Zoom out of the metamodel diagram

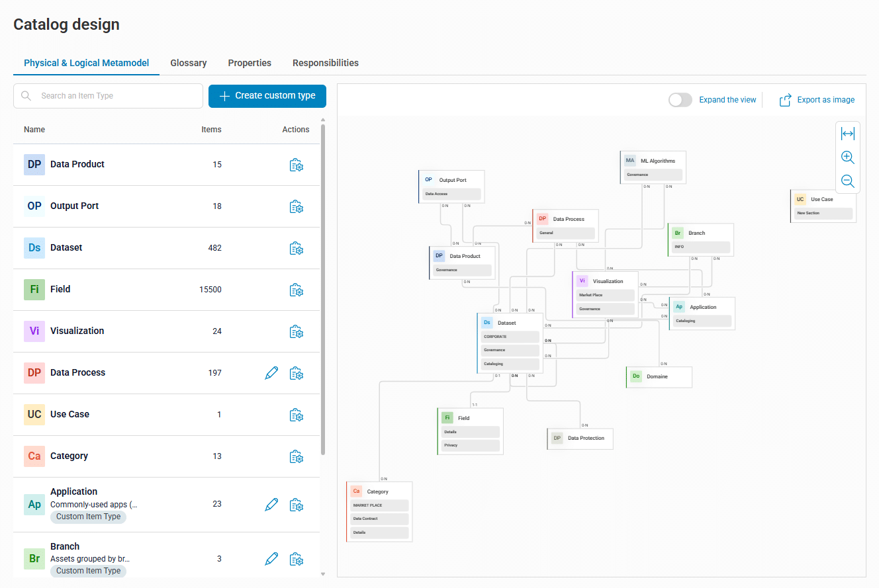pyautogui.click(x=848, y=181)
